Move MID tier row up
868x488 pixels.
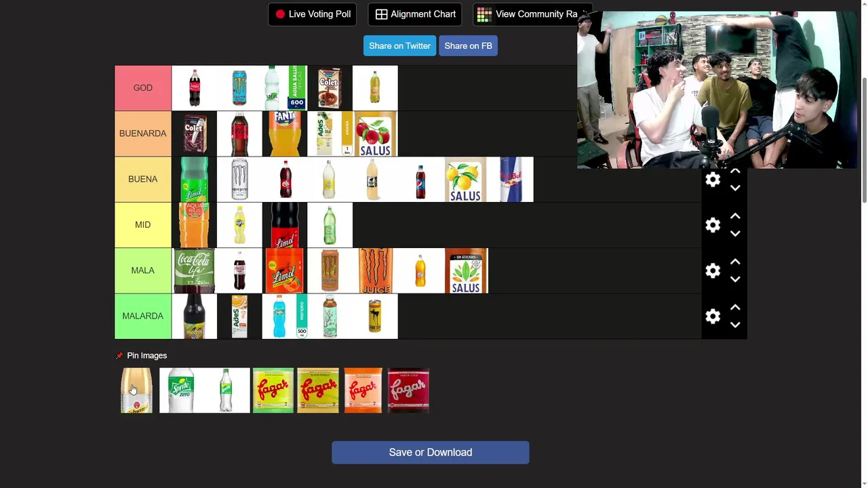[x=735, y=216]
